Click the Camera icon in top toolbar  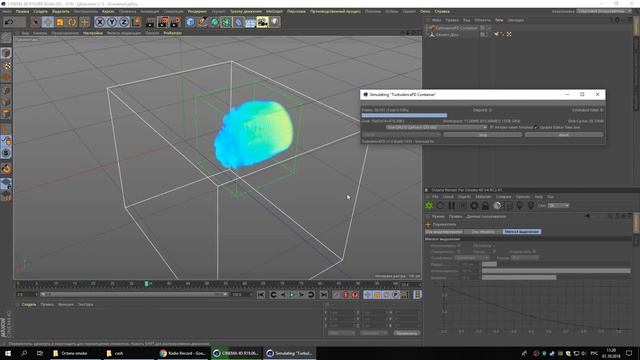262,22
